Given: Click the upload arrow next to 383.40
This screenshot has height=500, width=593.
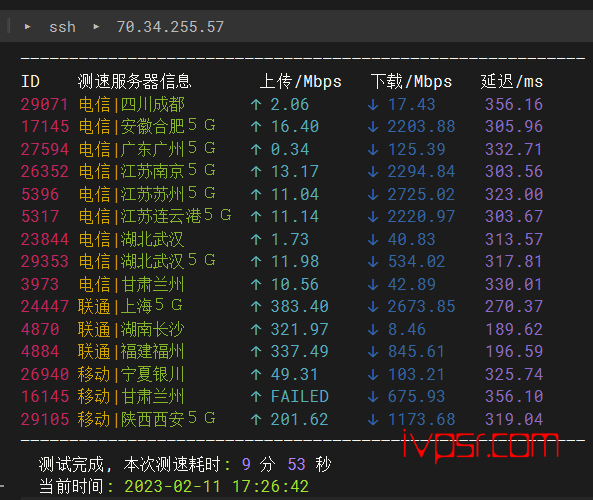Looking at the screenshot, I should [256, 307].
